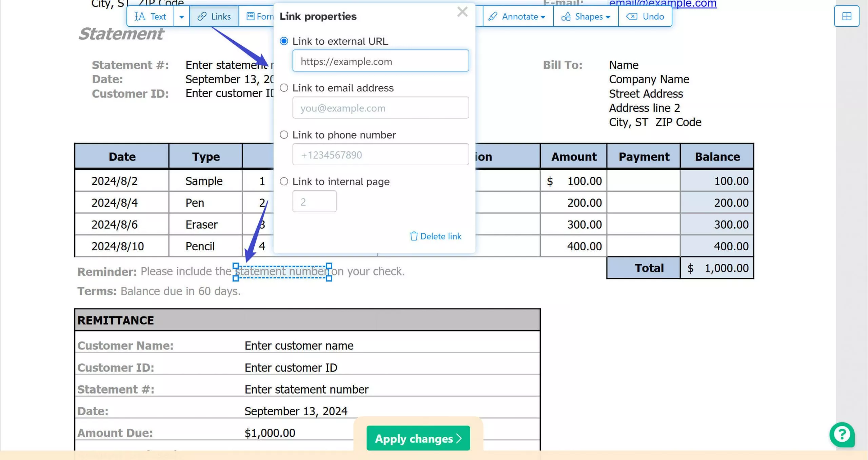Image resolution: width=868 pixels, height=460 pixels.
Task: Click the Text tool icon
Action: 140,16
